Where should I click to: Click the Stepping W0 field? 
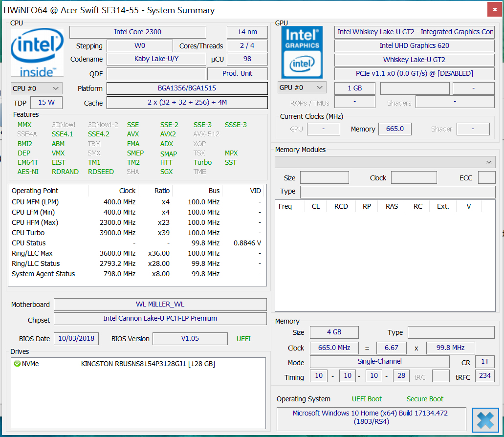click(x=140, y=46)
